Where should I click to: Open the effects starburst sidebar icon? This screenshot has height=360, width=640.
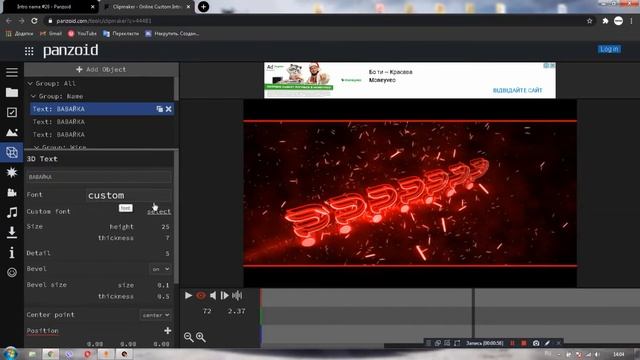click(12, 172)
